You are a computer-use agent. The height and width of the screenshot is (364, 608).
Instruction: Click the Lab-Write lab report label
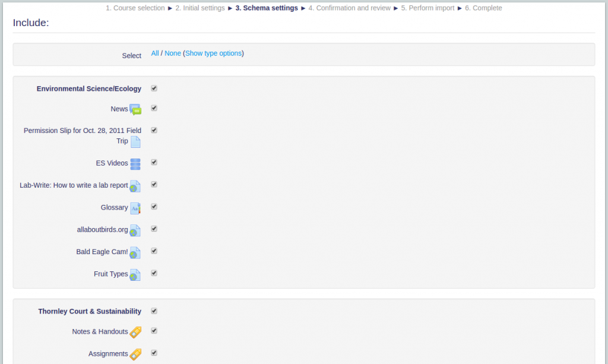[x=74, y=185]
